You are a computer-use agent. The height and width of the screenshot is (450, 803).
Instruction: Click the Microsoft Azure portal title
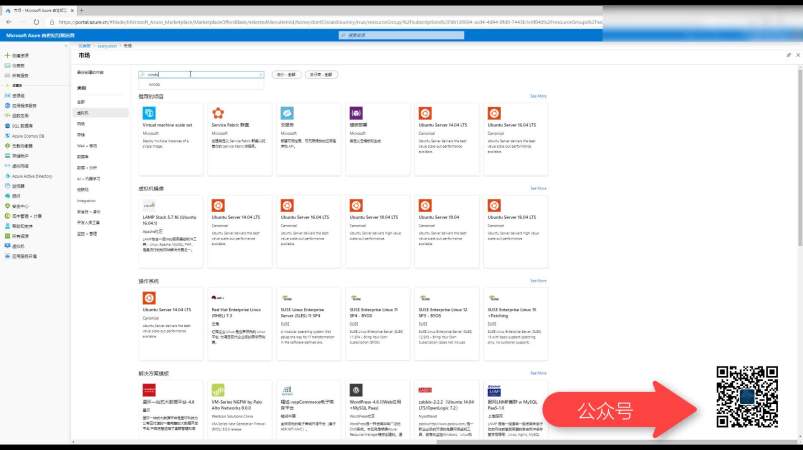(x=40, y=35)
